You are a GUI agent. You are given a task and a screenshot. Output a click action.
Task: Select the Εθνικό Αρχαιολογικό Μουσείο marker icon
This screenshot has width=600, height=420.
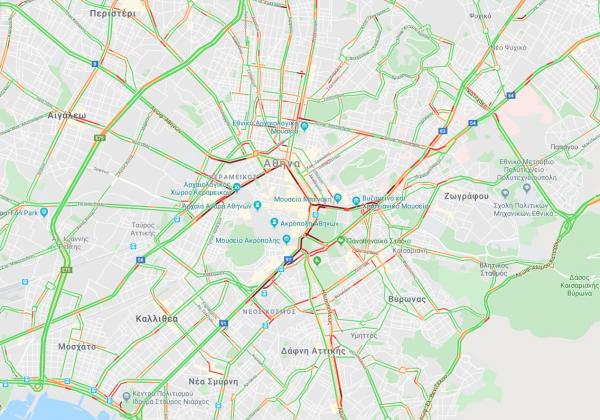(x=305, y=126)
